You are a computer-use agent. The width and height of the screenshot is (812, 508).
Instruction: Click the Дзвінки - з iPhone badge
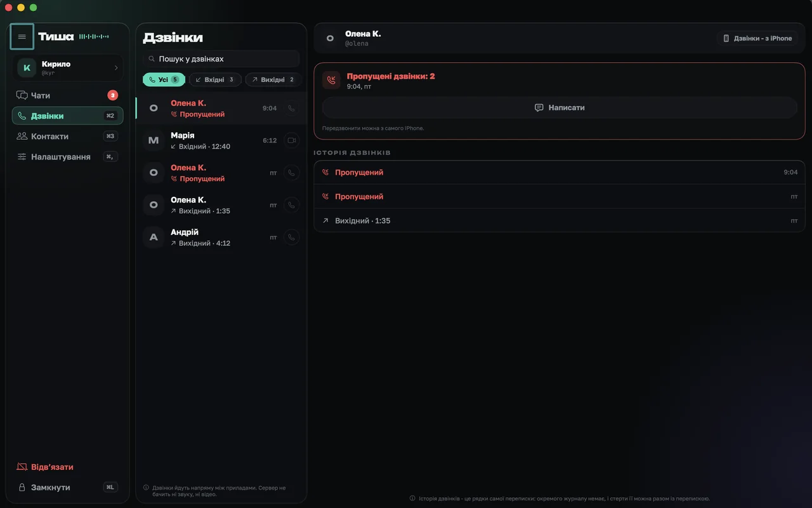click(x=757, y=38)
